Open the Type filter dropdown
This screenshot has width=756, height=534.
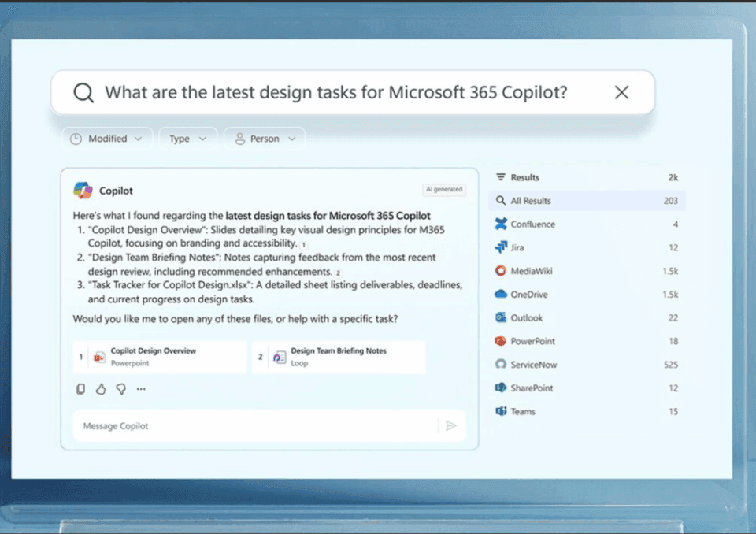coord(187,139)
